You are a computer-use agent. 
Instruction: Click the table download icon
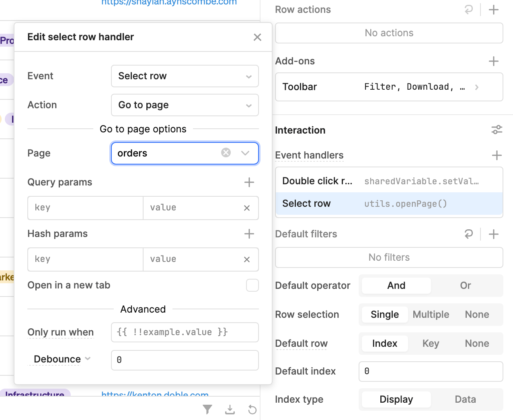230,410
